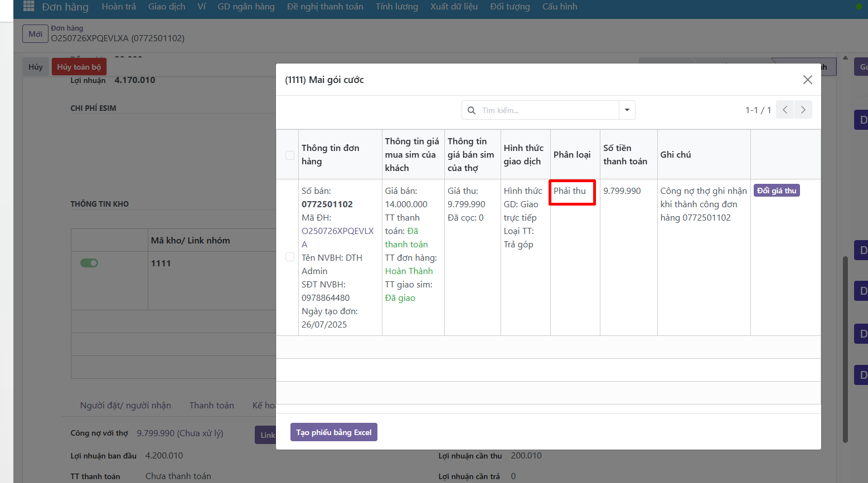Click order code O250726XPQEVLXA in the table

coord(338,237)
